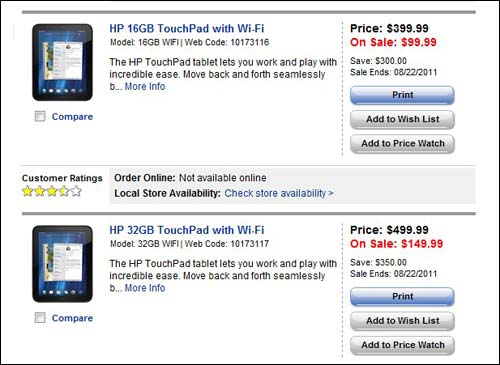The image size is (500, 365).
Task: Tick the Compare checkbox for 32GB TouchPad
Action: tap(40, 318)
